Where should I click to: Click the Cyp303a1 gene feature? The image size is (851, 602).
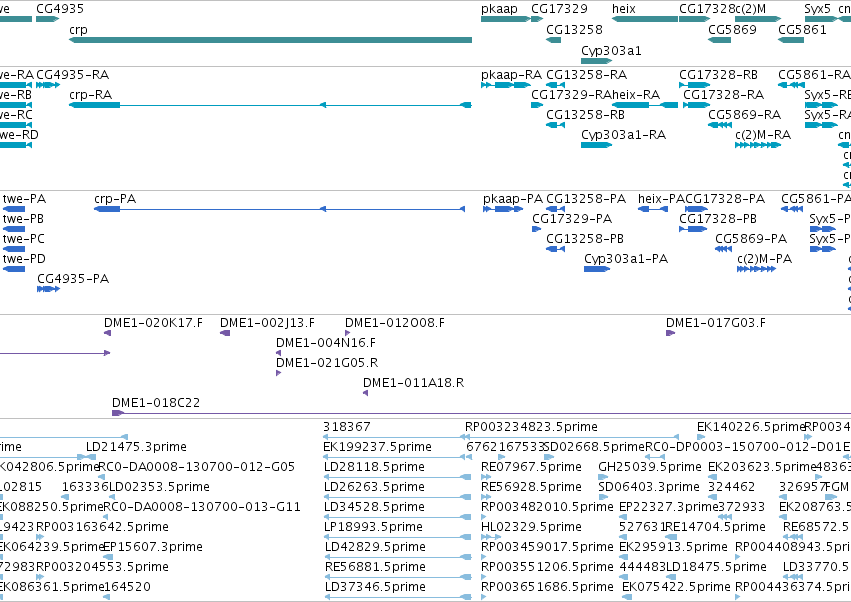click(x=596, y=61)
